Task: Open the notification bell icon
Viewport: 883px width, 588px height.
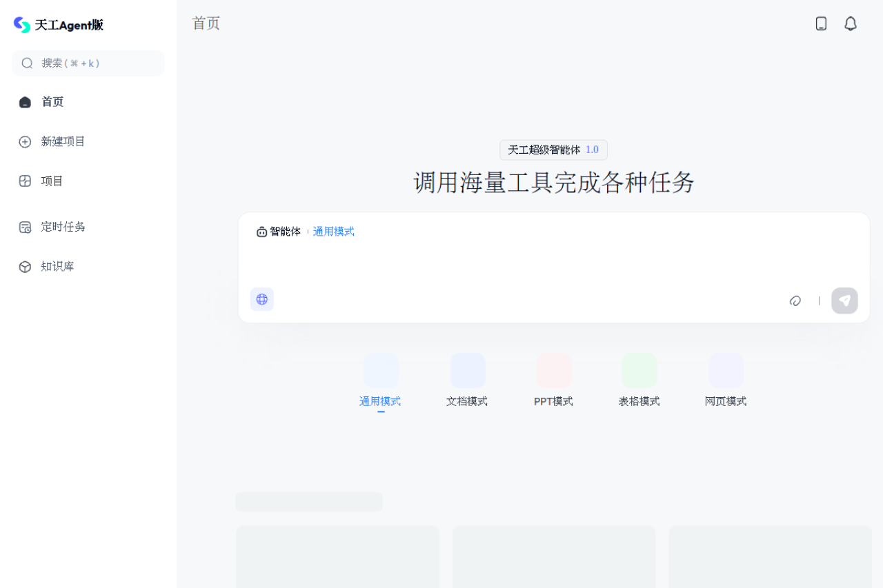Action: (851, 23)
